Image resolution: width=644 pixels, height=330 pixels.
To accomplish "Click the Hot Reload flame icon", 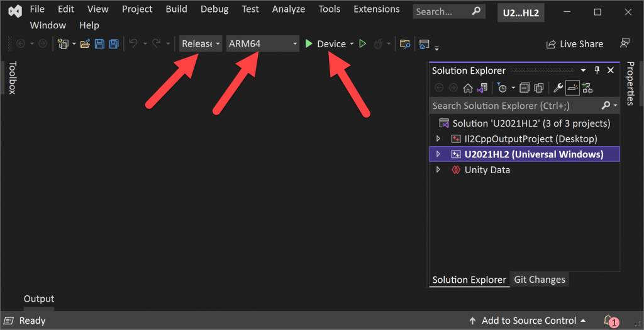I will point(378,43).
